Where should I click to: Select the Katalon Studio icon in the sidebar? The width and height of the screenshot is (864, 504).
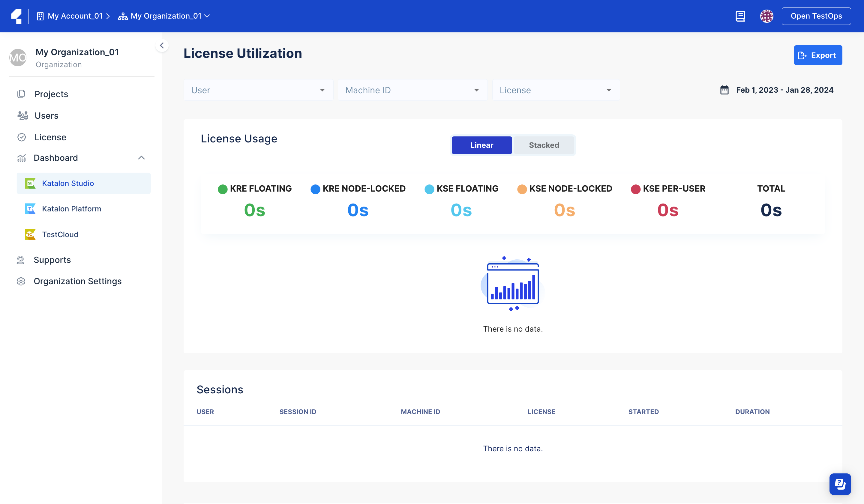(30, 183)
